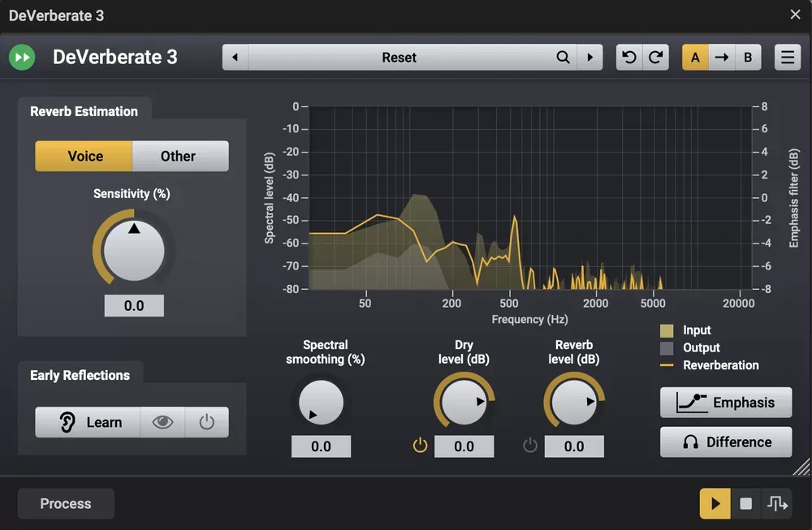Click the Sensitivity value field
The width and height of the screenshot is (812, 530).
pos(134,305)
